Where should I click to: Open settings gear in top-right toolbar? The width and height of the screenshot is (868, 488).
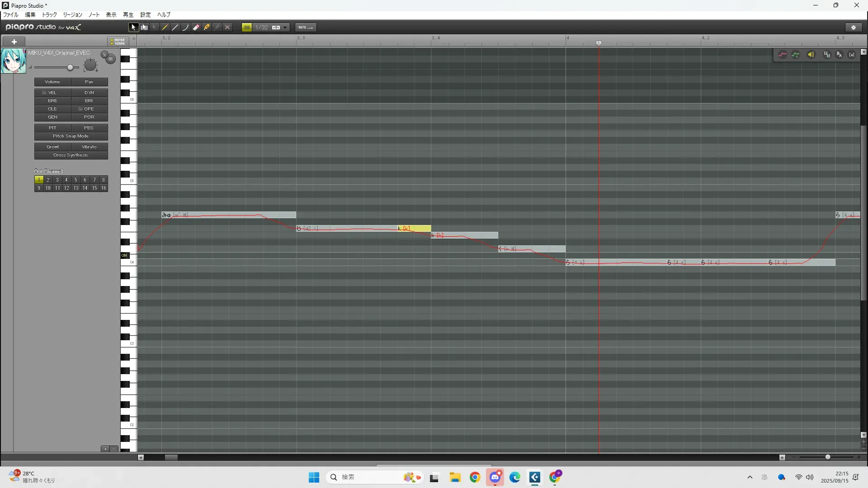854,28
